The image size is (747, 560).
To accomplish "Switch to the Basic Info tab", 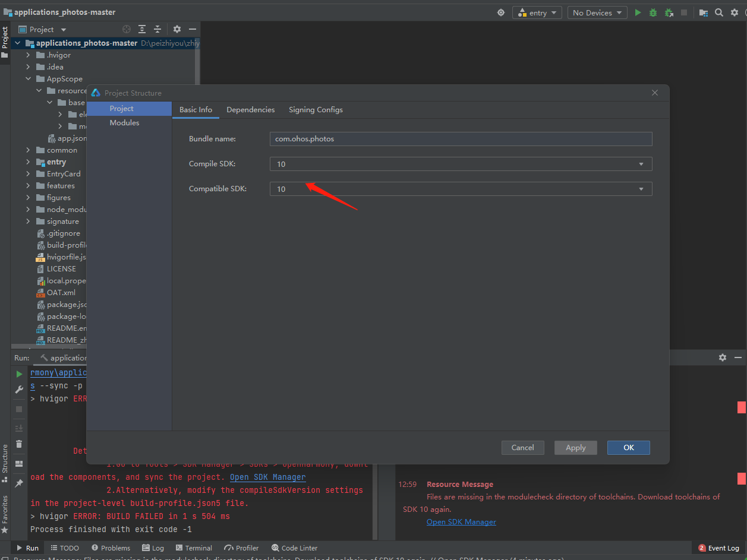I will click(x=196, y=110).
